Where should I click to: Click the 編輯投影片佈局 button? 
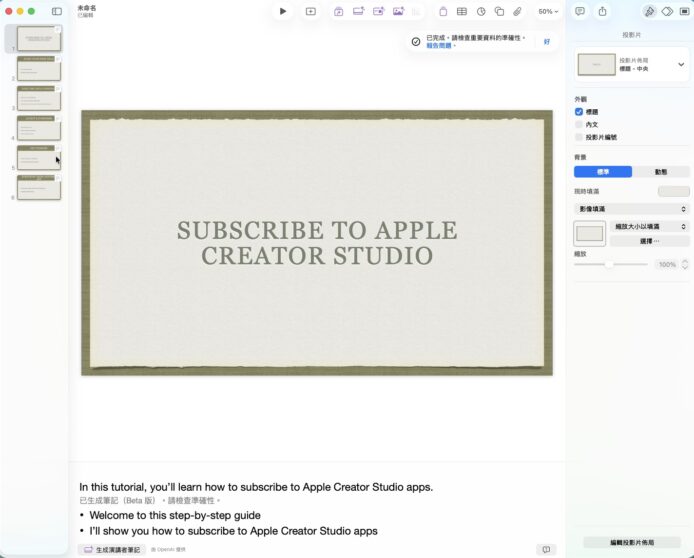(x=630, y=541)
